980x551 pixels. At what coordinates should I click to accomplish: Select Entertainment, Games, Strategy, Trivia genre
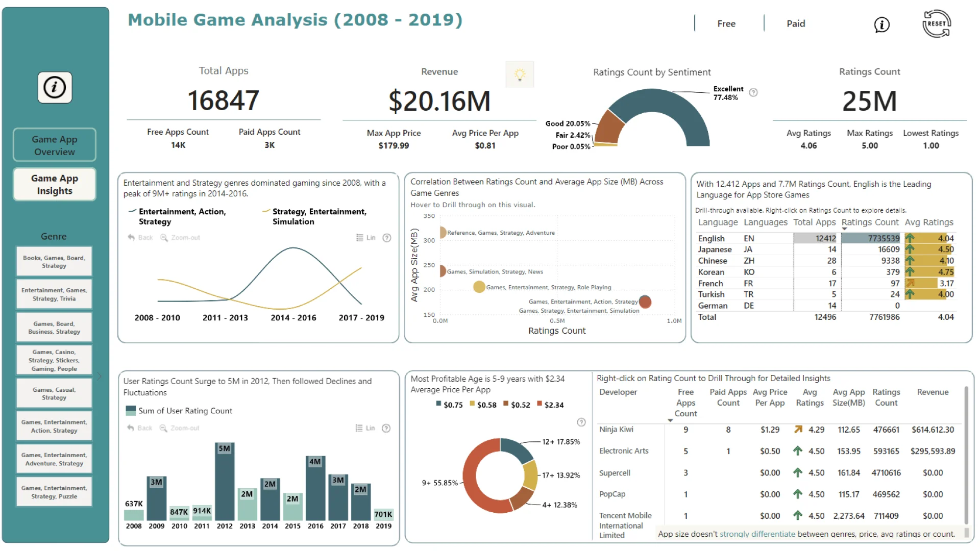[x=54, y=294]
